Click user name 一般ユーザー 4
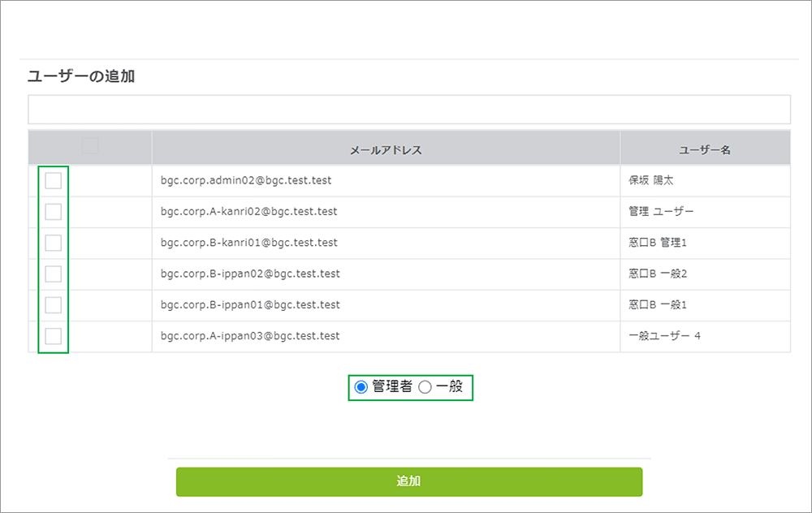The image size is (812, 513). (664, 335)
